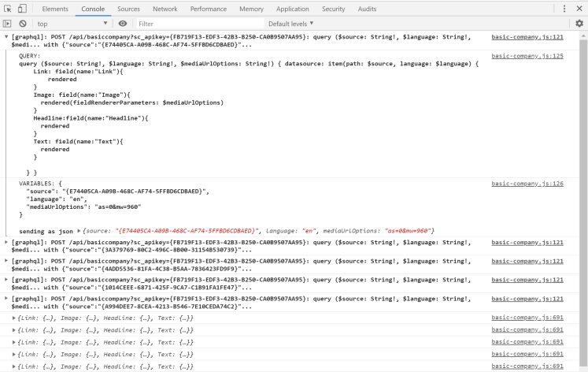Open the Default levels dropdown
The height and width of the screenshot is (372, 588).
290,24
